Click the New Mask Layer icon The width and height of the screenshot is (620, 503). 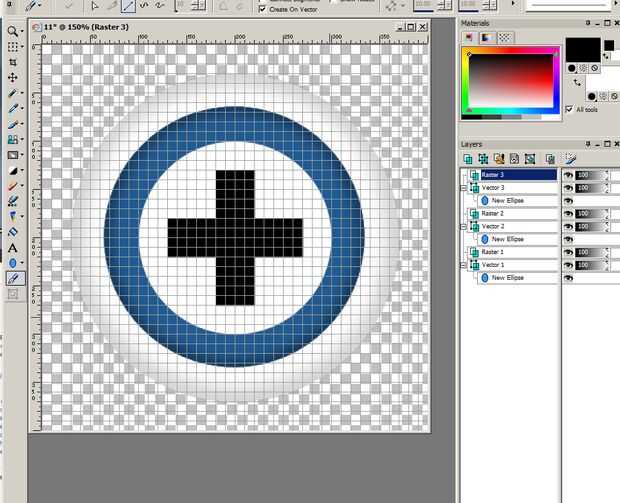click(x=499, y=159)
